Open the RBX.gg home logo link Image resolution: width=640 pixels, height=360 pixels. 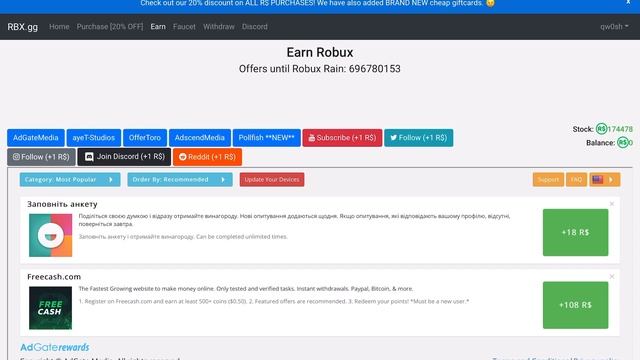coord(22,27)
